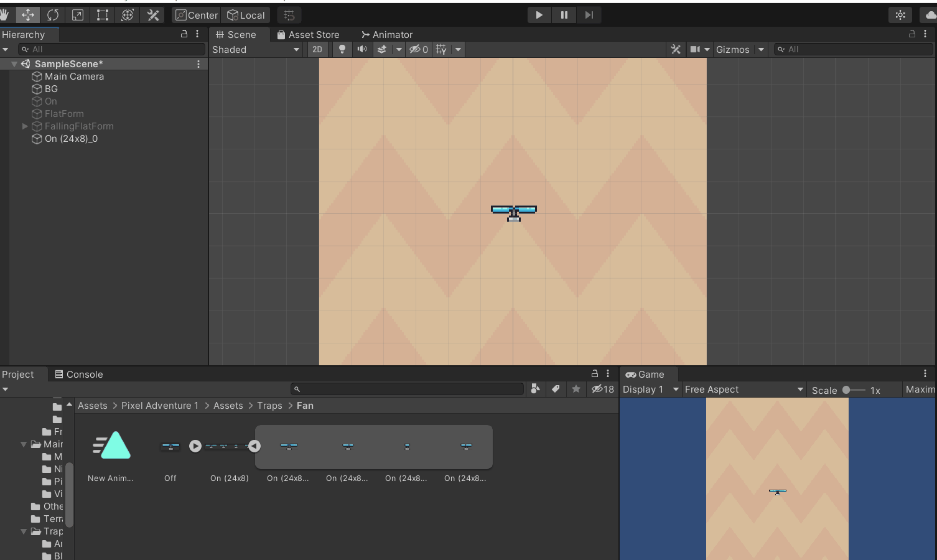Open the Shaded draw mode dropdown
This screenshot has height=560, width=937.
pyautogui.click(x=256, y=49)
